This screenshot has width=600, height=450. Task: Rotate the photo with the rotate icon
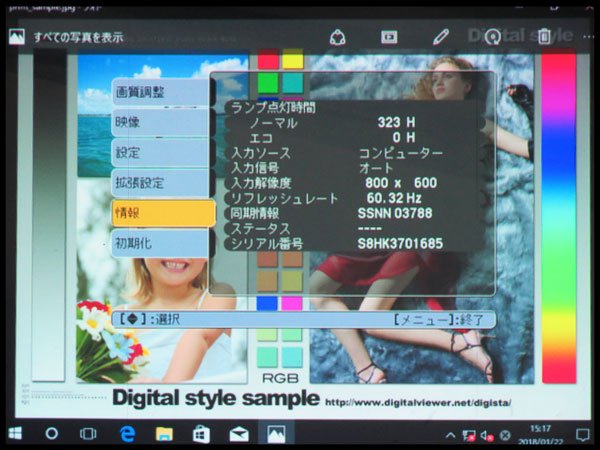click(492, 38)
